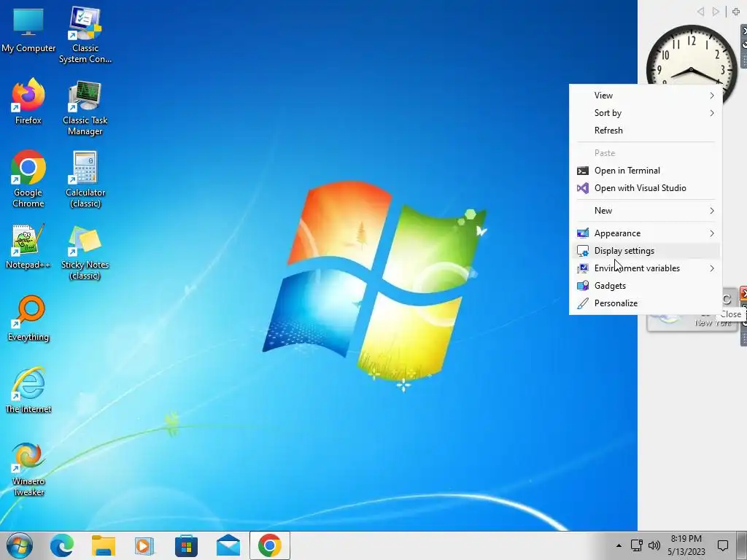
Task: Click the sidebar add gadget plus
Action: click(x=736, y=12)
